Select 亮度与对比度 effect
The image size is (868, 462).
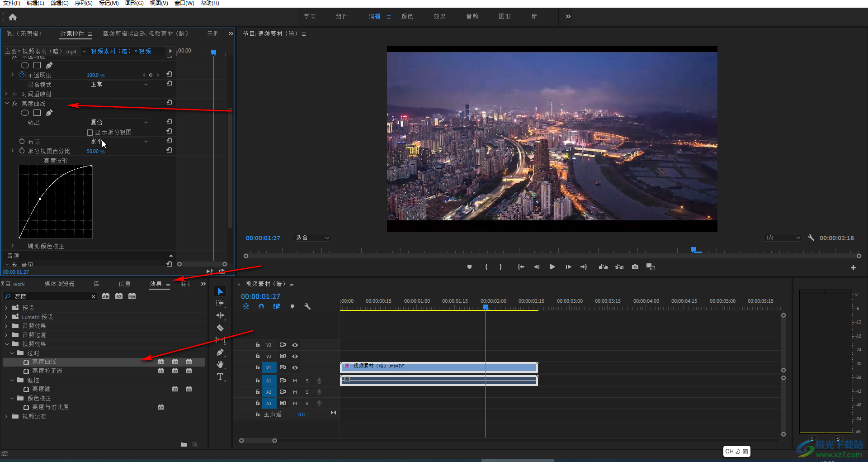(50, 407)
